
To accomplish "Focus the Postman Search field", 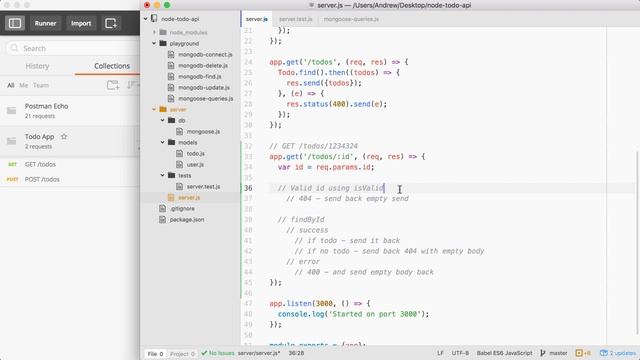I will tap(73, 48).
